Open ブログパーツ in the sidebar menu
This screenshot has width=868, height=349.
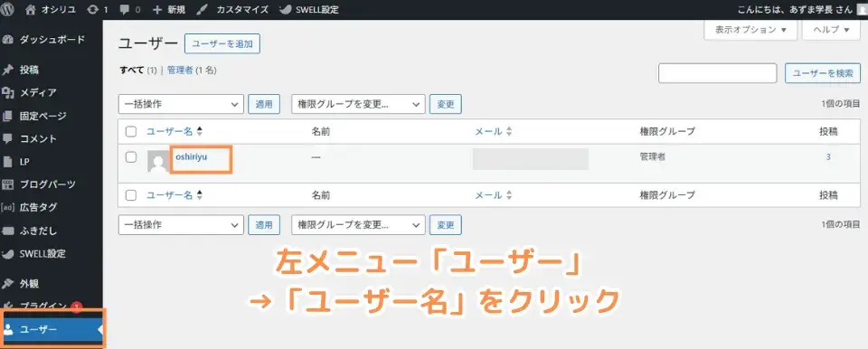click(x=48, y=184)
